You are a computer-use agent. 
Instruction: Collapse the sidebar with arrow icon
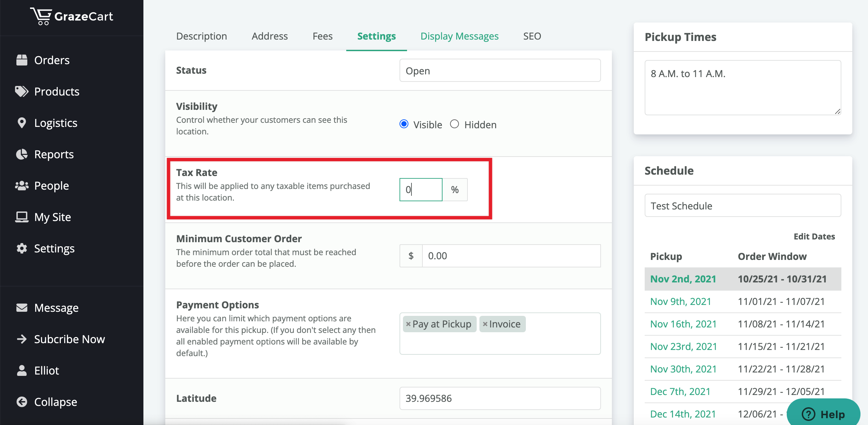point(22,402)
